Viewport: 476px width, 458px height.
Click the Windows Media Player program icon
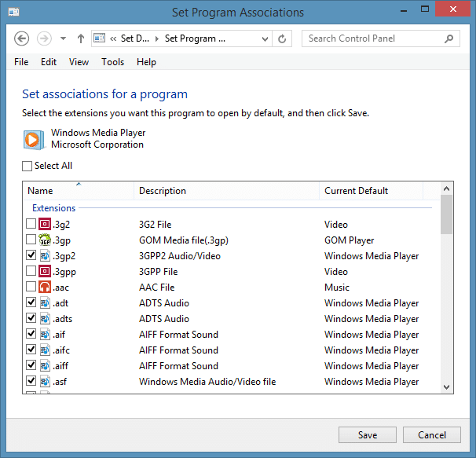(33, 140)
